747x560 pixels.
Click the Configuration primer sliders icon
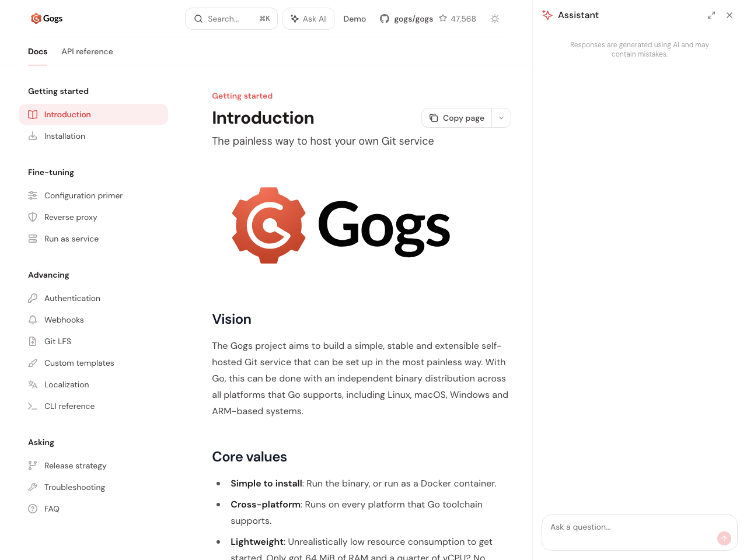pyautogui.click(x=33, y=195)
